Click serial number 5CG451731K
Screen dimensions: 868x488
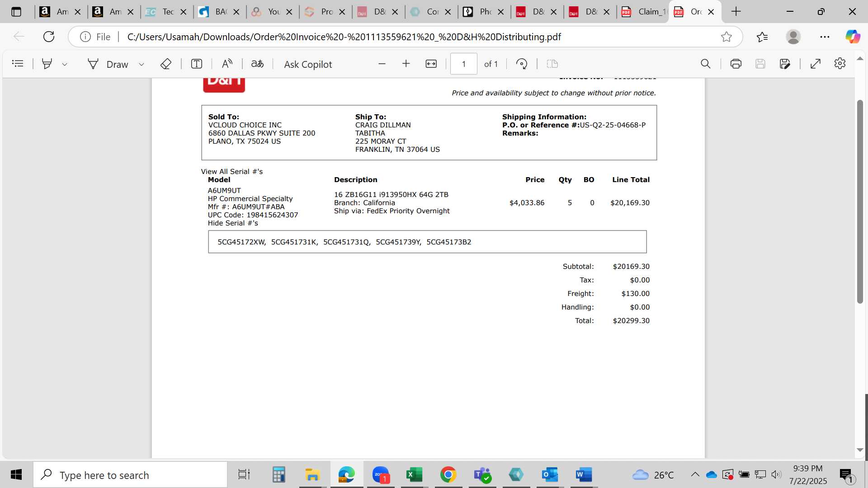pyautogui.click(x=294, y=242)
